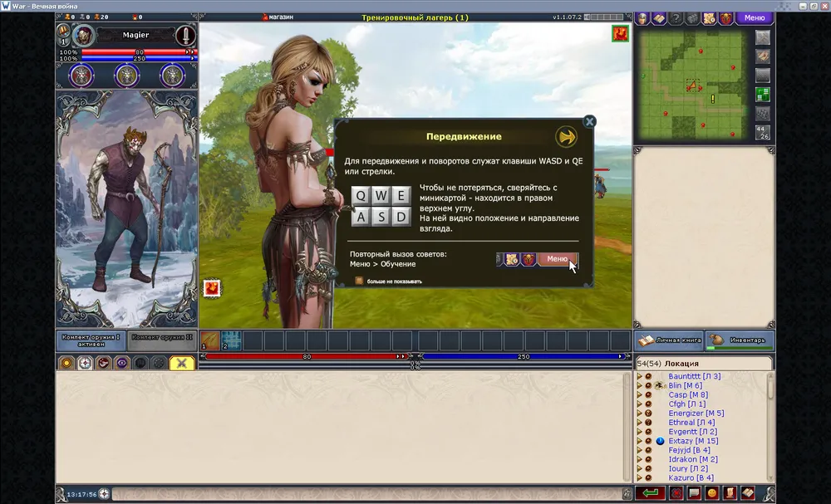Tick the 'больше не показывать' checkbox
This screenshot has height=504, width=831.
[x=359, y=281]
